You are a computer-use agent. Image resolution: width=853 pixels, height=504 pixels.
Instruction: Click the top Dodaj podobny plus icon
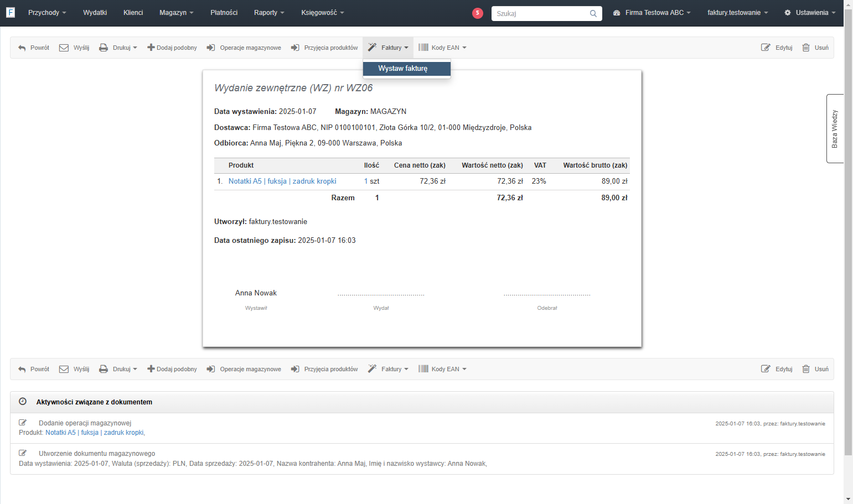[151, 48]
